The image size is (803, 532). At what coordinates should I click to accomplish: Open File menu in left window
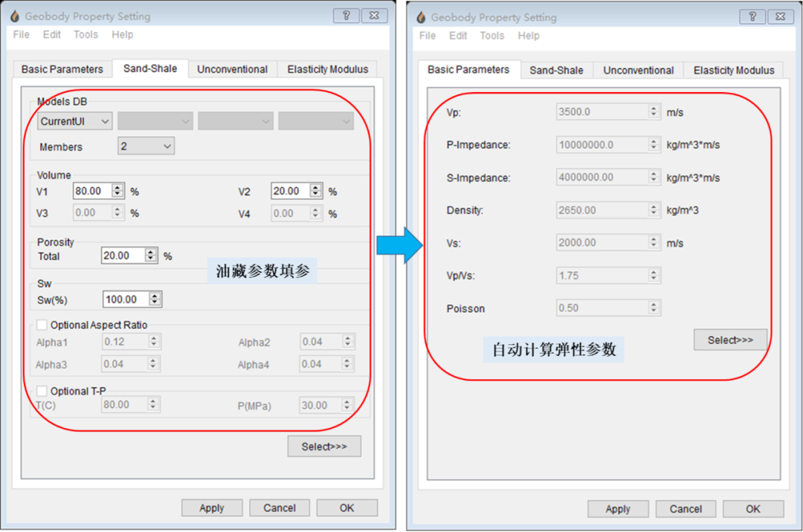pyautogui.click(x=22, y=34)
